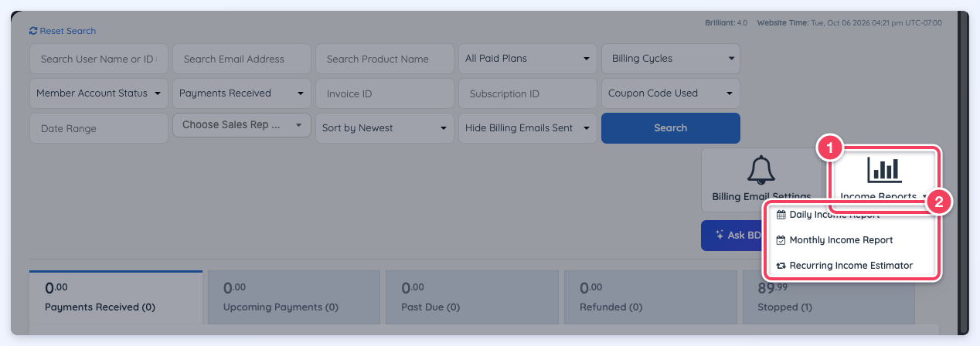980x346 pixels.
Task: Open the Coupon Code Used dropdown
Action: (670, 93)
